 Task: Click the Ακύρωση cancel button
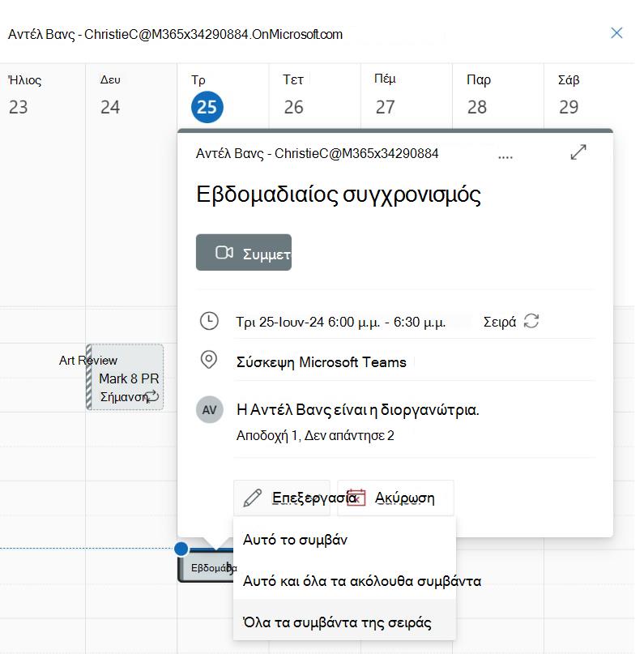395,498
